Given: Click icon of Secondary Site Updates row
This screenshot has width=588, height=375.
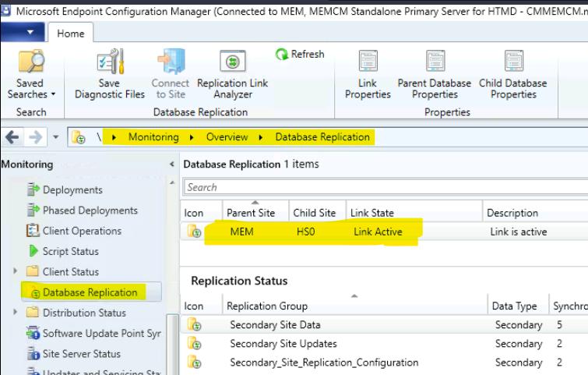Looking at the screenshot, I should [194, 343].
